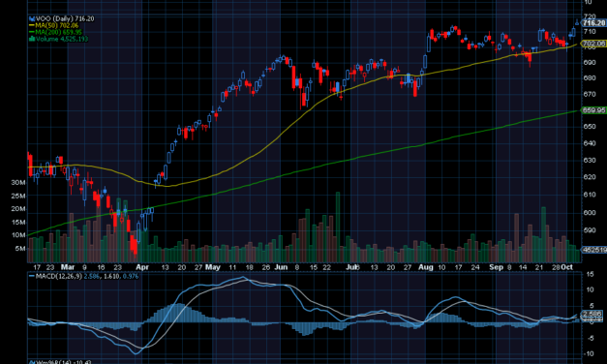This screenshot has height=364, width=607.
Task: Click the Jul month label on the date axis
Action: click(x=352, y=267)
